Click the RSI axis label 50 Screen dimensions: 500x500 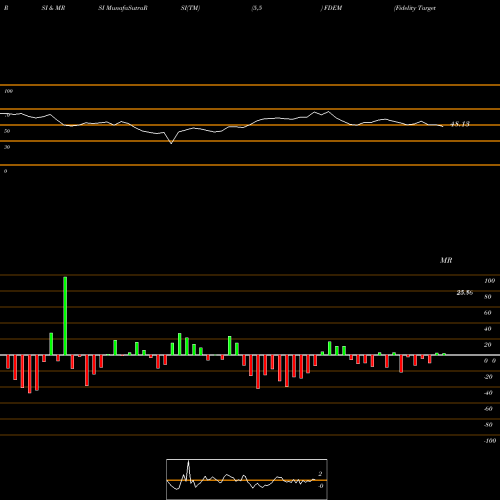(x=7, y=131)
